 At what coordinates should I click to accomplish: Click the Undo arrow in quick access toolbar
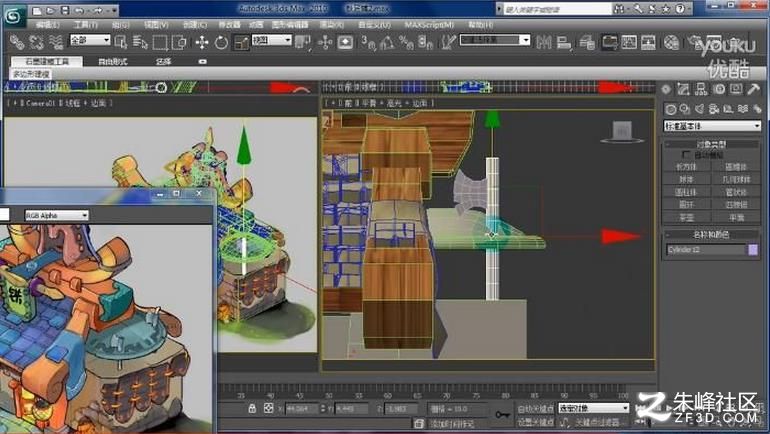80,10
